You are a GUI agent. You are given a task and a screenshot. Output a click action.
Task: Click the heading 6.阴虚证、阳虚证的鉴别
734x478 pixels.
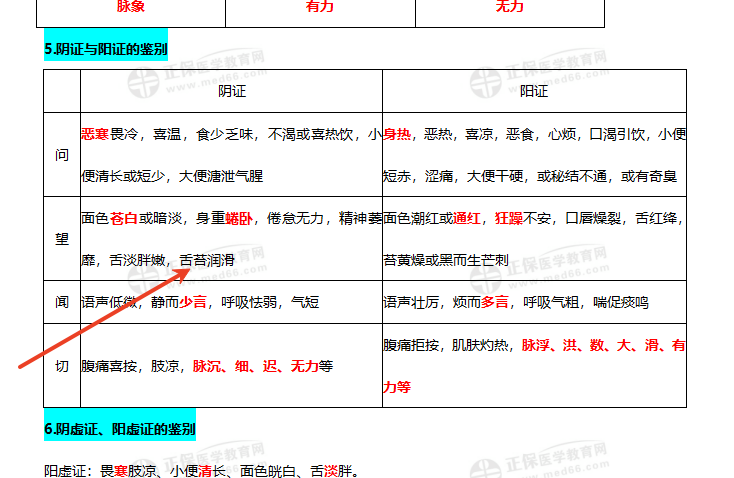point(120,429)
